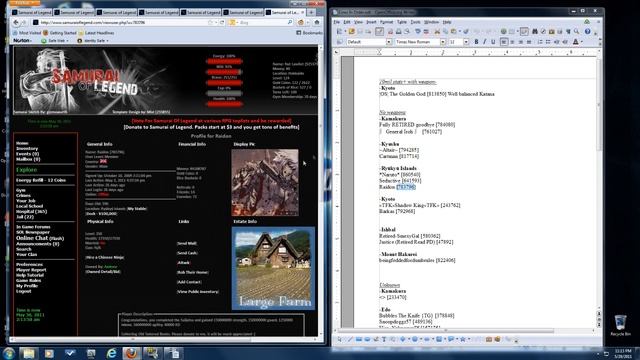640x360 pixels.
Task: Click the Back arrow in Firefox
Action: (x=16, y=22)
